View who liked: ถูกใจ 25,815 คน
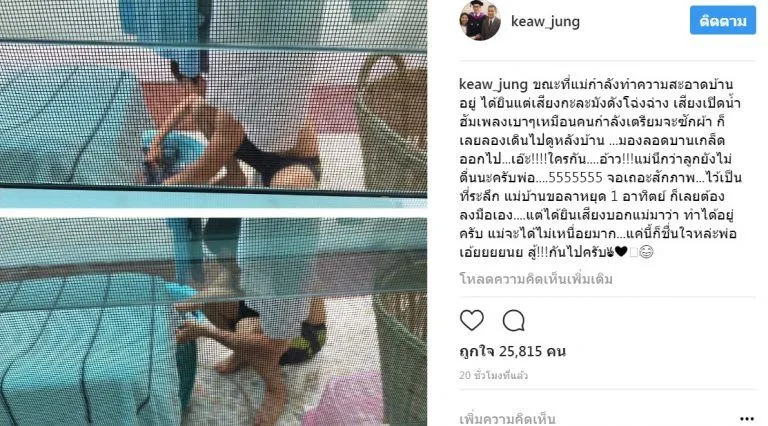The height and width of the screenshot is (426, 768). pos(512,351)
